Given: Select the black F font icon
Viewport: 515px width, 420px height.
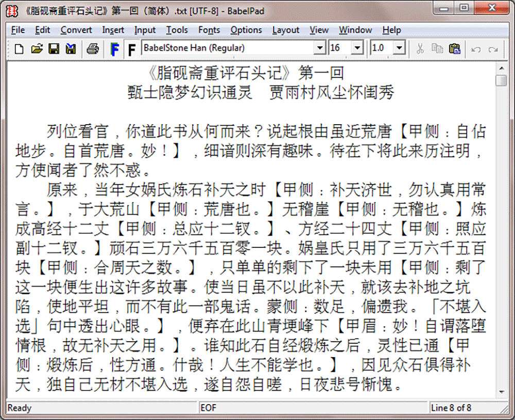Looking at the screenshot, I should pyautogui.click(x=132, y=48).
